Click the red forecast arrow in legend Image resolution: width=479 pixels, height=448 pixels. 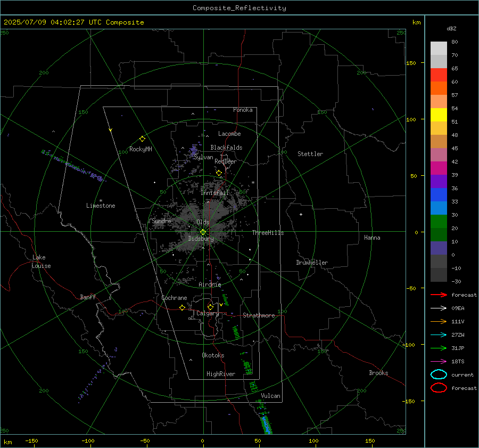point(439,295)
